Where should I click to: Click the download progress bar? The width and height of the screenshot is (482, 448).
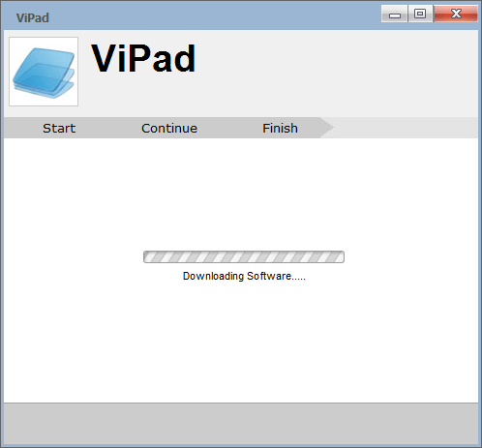(x=244, y=256)
